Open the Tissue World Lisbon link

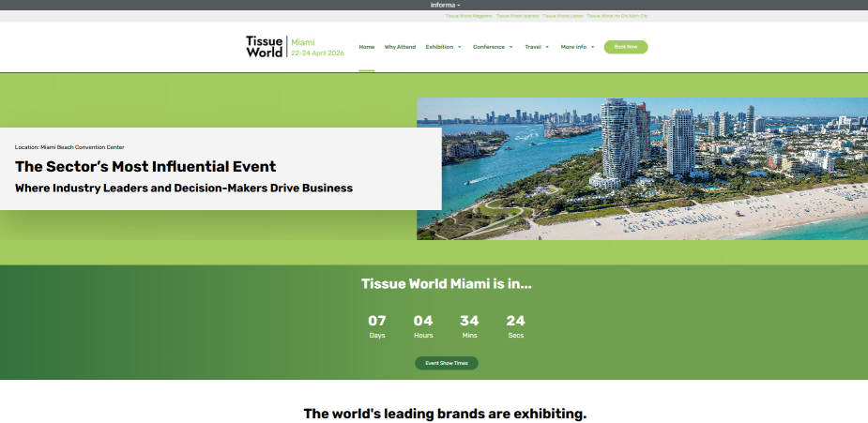tap(562, 16)
